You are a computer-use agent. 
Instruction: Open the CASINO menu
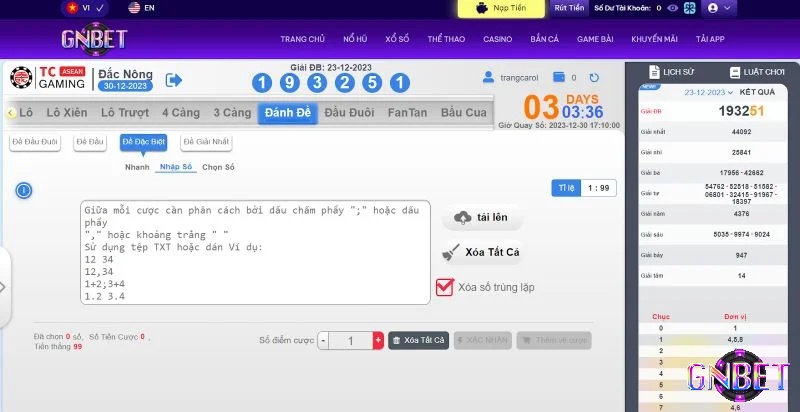point(497,39)
